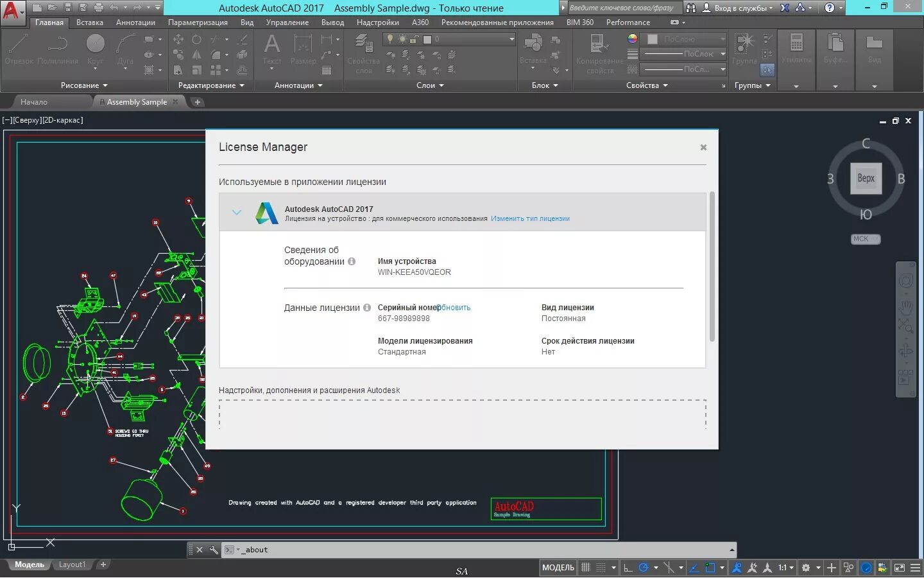Toggle object snap square icon in status bar
Image resolution: width=924 pixels, height=578 pixels.
pyautogui.click(x=710, y=568)
